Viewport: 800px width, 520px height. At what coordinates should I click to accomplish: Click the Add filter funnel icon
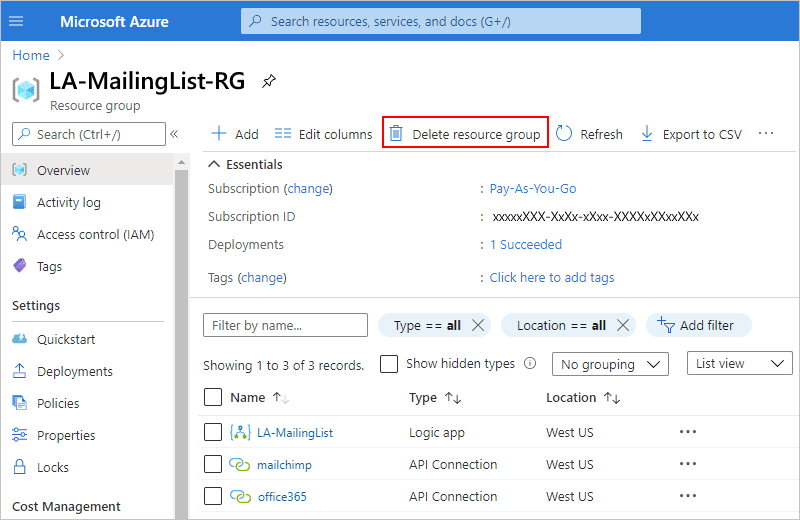666,325
